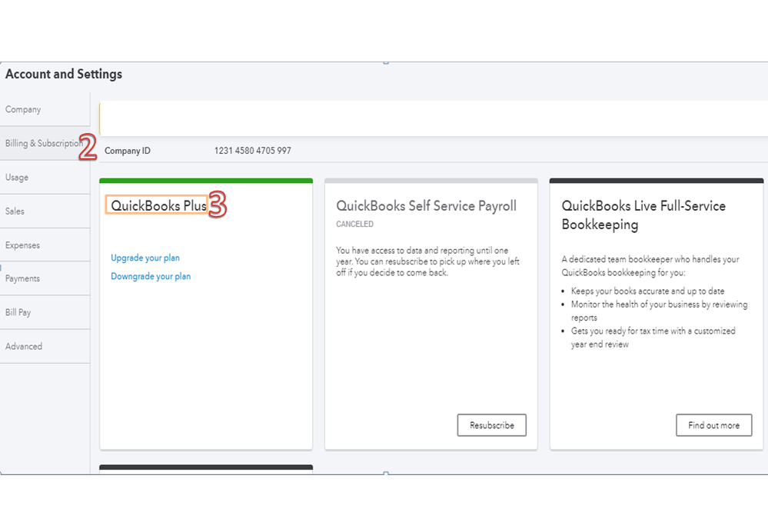Click the Downgrade your plan link

pos(151,277)
